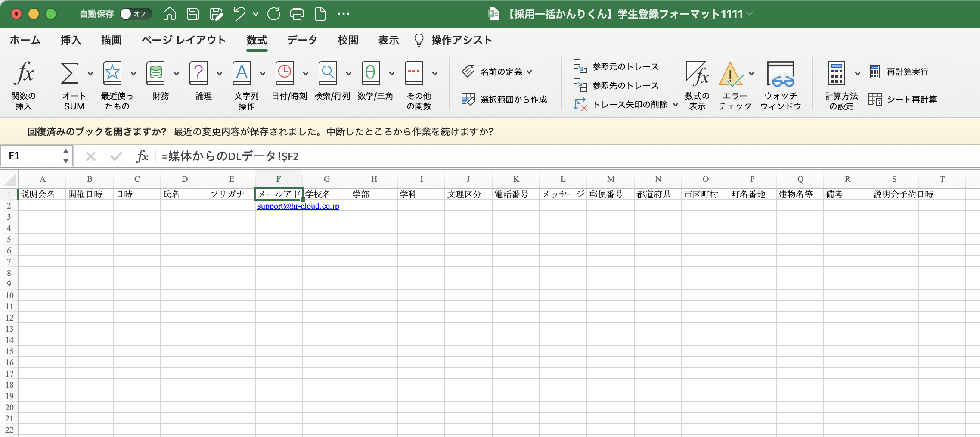Click the 検索/行列 lookup functions icon
980x437 pixels.
328,74
